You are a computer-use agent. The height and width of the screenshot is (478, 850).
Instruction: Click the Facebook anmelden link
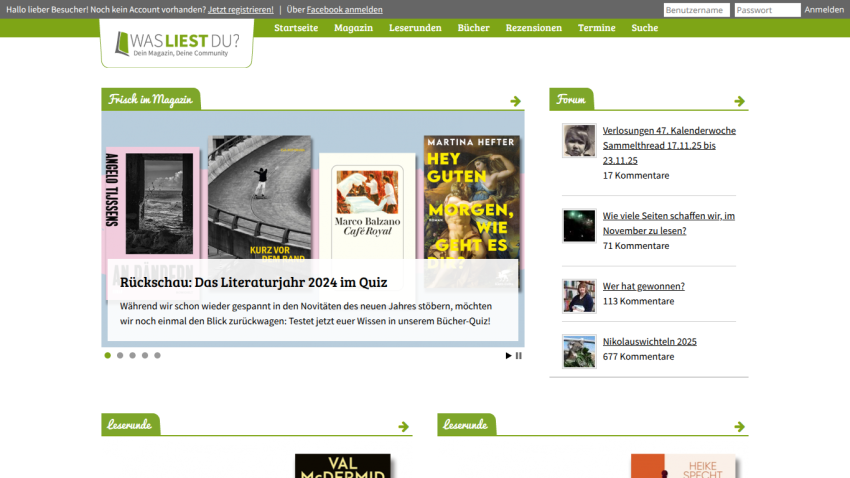coord(344,10)
